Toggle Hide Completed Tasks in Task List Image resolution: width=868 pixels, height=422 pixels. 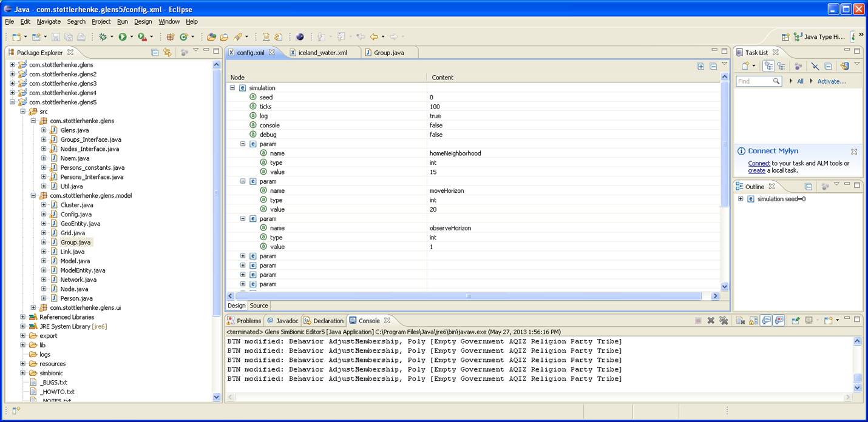[815, 66]
